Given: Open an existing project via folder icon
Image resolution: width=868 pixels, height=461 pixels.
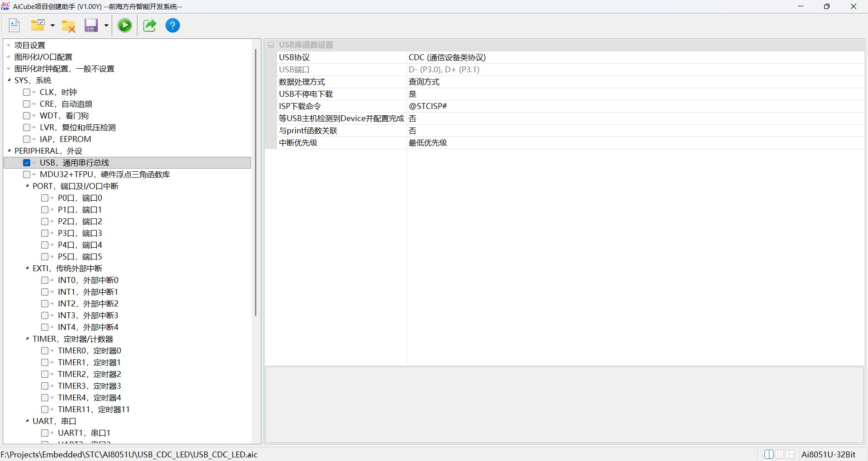Looking at the screenshot, I should [38, 25].
